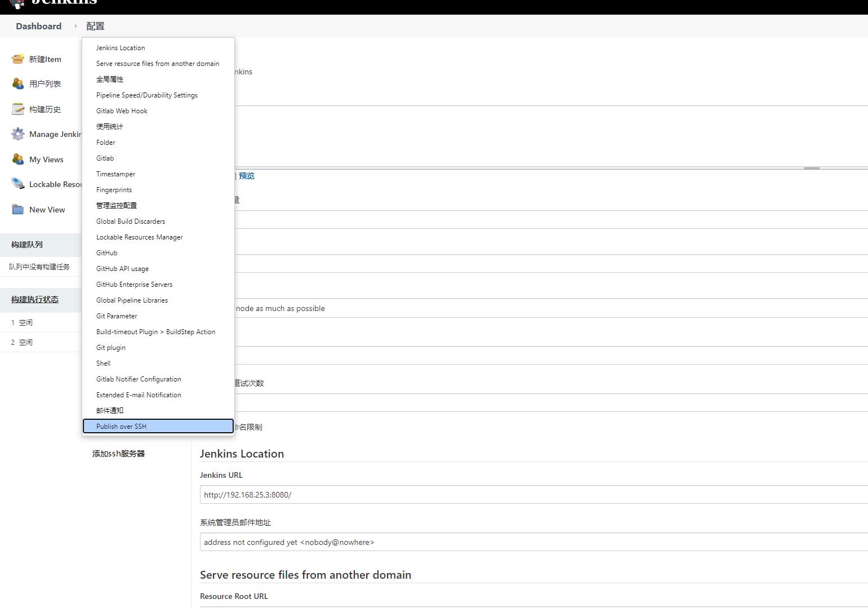
Task: Choose GitHub API usage
Action: pos(158,269)
